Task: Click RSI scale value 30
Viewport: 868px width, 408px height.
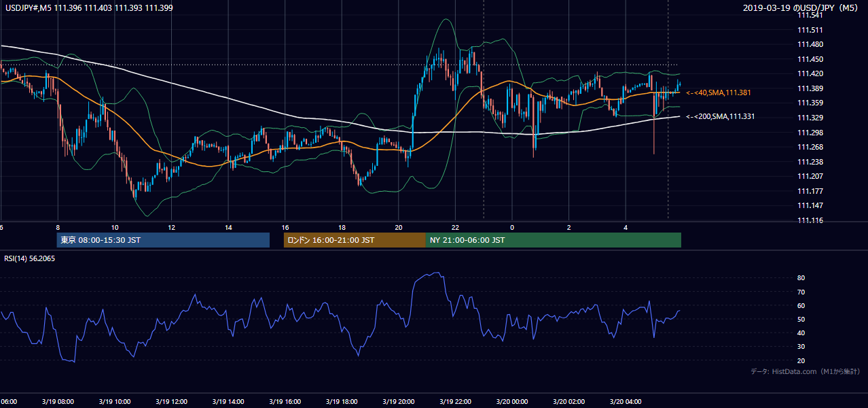Action: 801,347
